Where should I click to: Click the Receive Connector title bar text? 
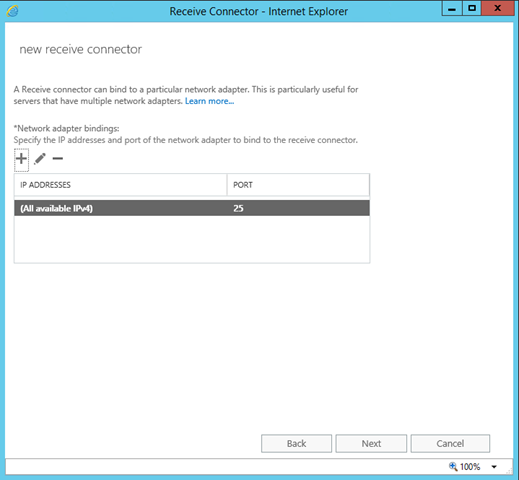tap(259, 11)
